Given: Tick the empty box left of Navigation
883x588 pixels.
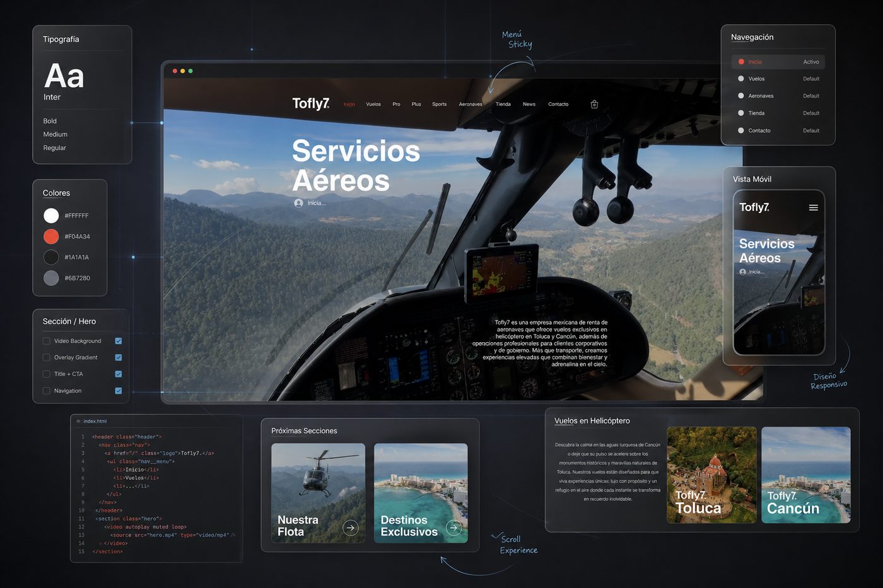Looking at the screenshot, I should 46,391.
